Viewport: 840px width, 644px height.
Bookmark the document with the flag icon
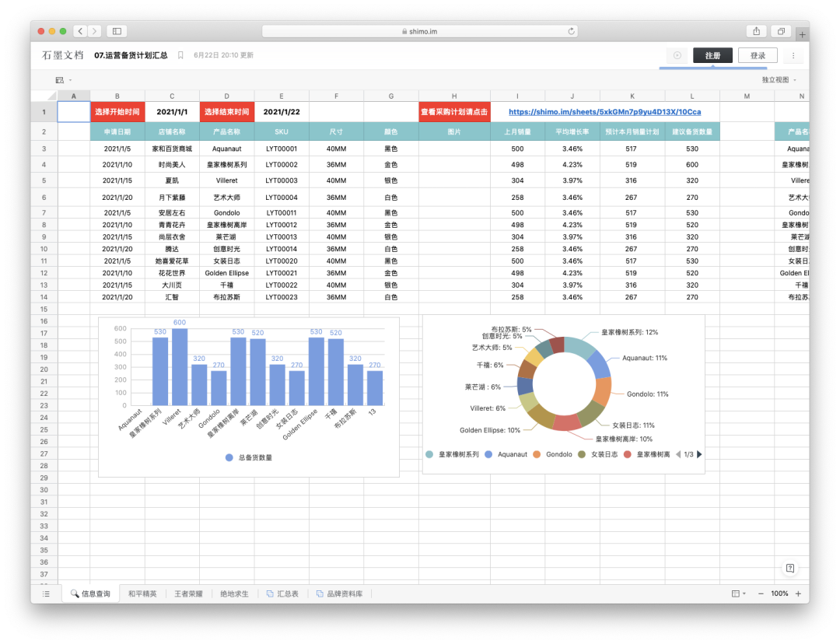click(x=180, y=55)
